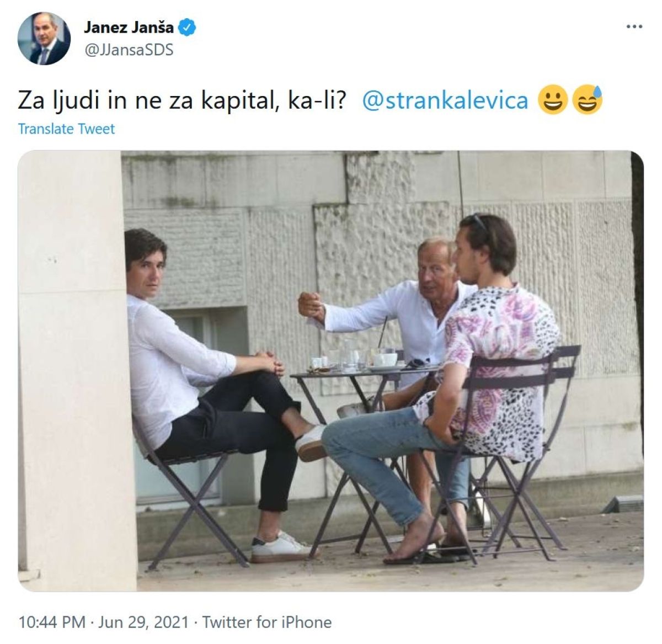This screenshot has width=662, height=644.
Task: Open the Twitter for iPhone source link
Action: 267,622
